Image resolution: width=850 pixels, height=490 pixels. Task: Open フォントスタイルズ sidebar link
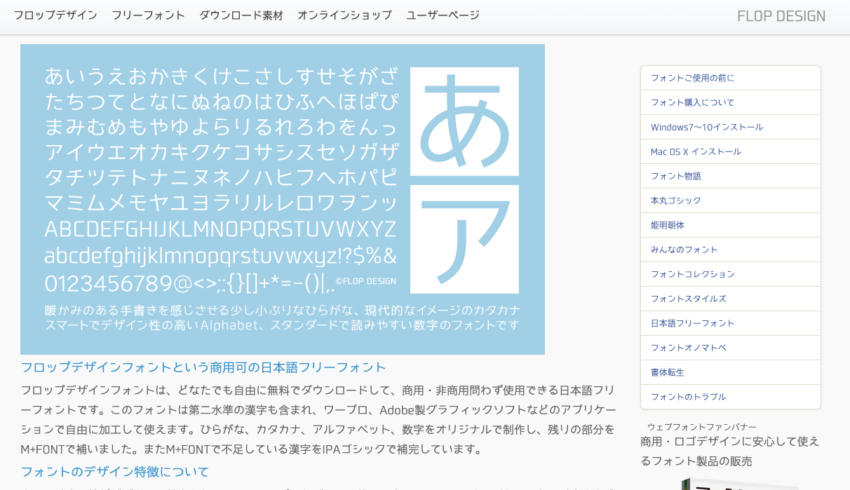pyautogui.click(x=730, y=299)
